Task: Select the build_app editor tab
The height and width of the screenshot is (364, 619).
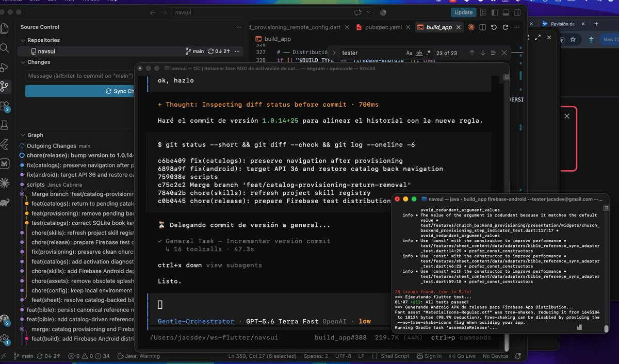Action: 439,27
